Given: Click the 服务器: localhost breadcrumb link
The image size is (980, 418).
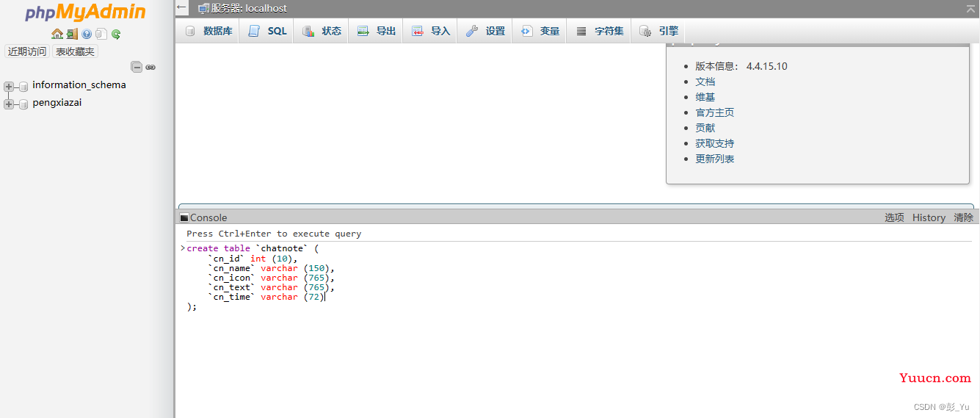Looking at the screenshot, I should click(x=250, y=9).
